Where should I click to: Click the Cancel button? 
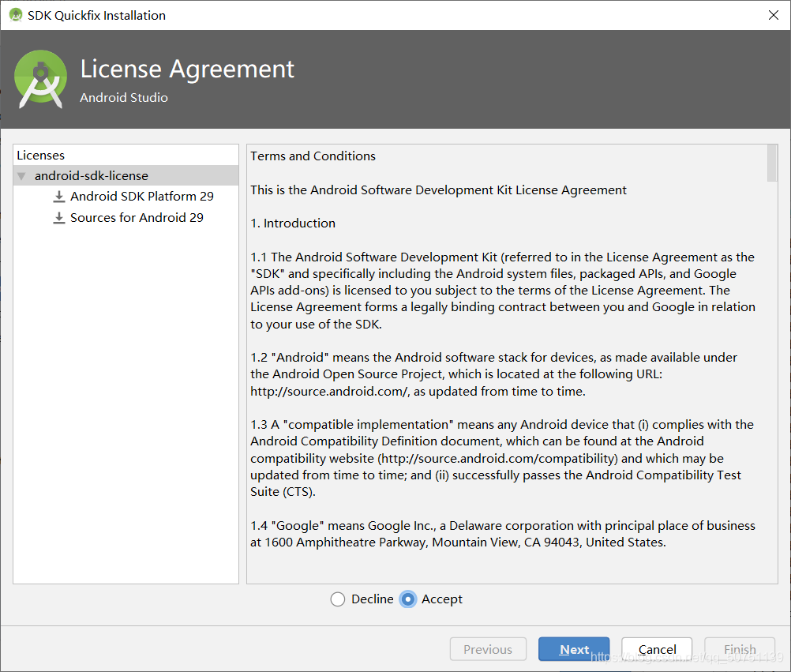coord(657,649)
